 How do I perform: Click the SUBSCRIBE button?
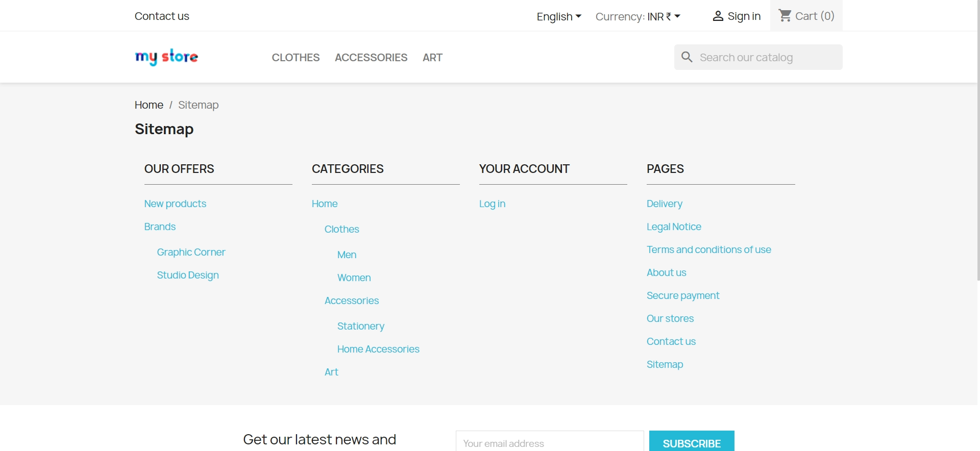692,442
